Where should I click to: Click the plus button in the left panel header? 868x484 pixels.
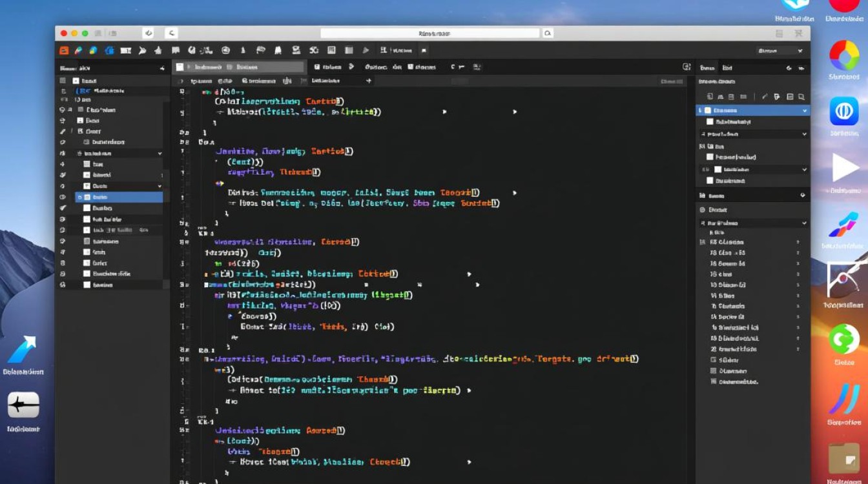click(x=161, y=68)
